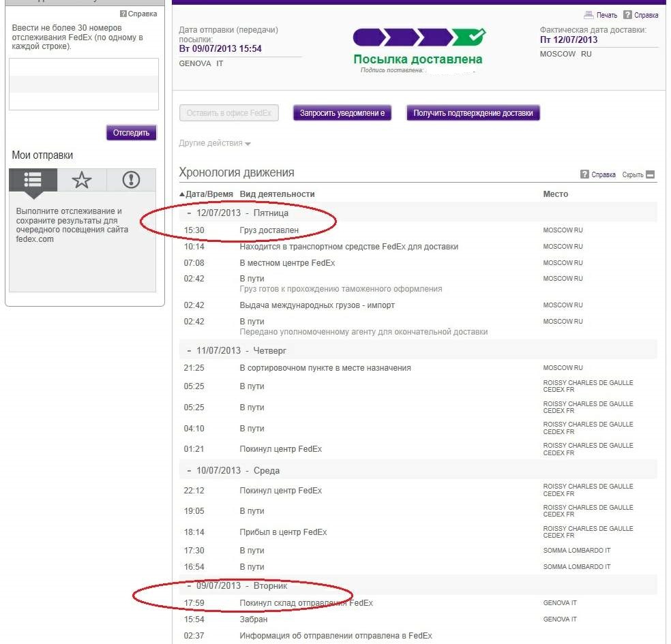Click Получить подтверждение доставки button
The height and width of the screenshot is (644, 671).
473,113
